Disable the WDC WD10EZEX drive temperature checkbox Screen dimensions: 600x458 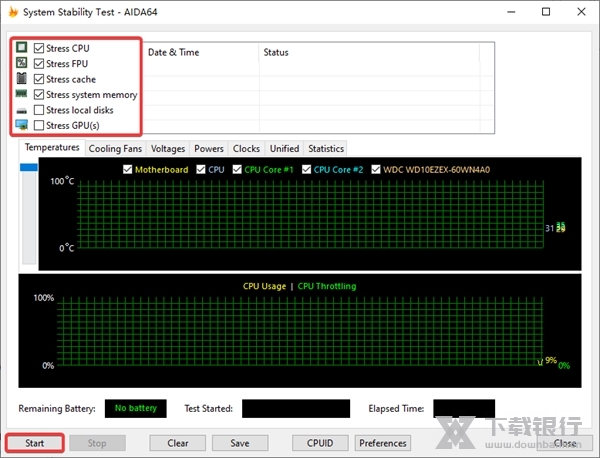[377, 170]
